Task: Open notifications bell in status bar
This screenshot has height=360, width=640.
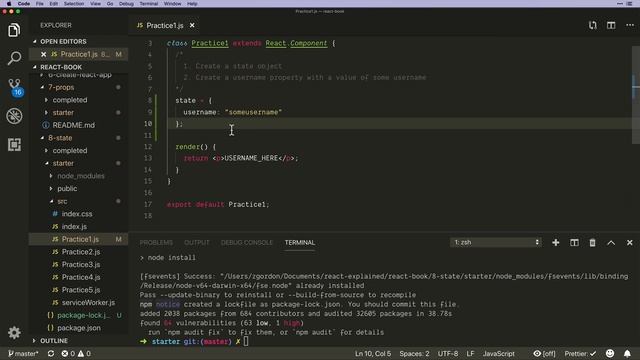Action: click(627, 353)
